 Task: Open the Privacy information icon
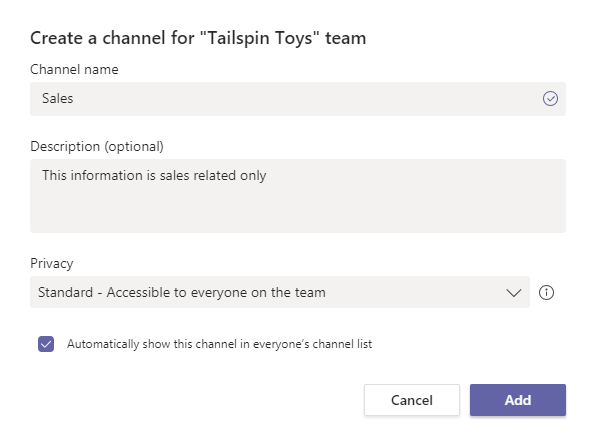tap(546, 292)
